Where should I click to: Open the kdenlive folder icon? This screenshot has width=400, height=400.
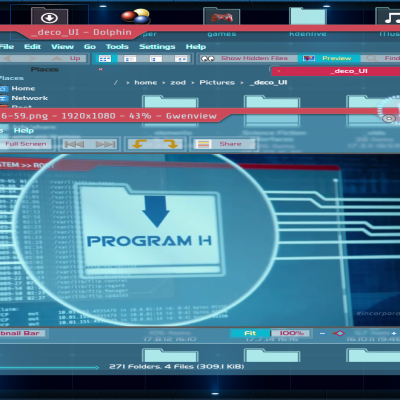pos(308,17)
